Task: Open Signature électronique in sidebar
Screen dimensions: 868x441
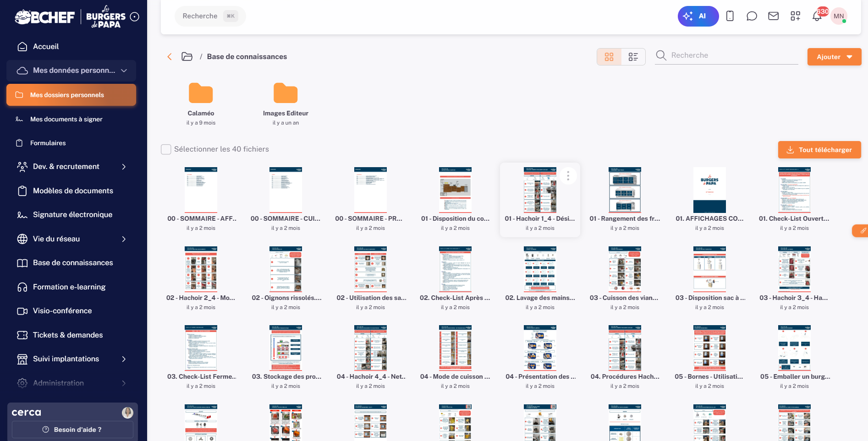Action: click(71, 215)
